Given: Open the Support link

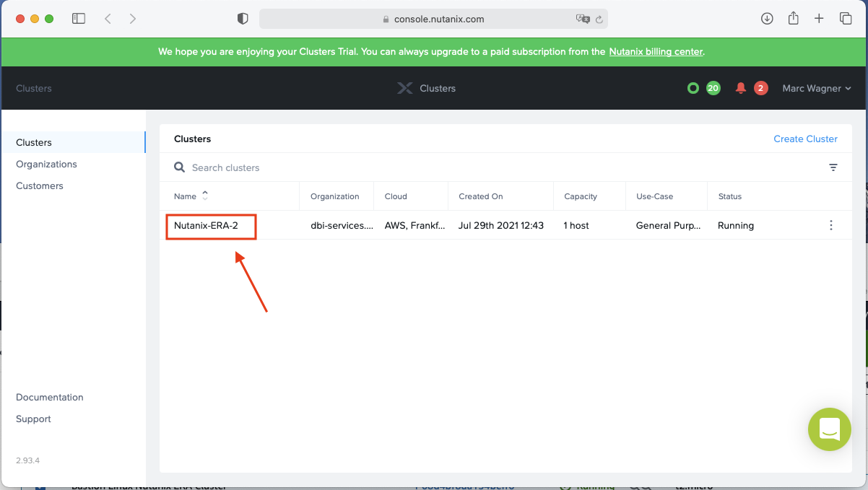Looking at the screenshot, I should (x=33, y=419).
